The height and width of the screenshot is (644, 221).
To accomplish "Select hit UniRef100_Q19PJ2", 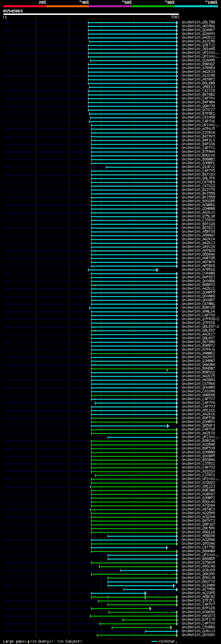I will pos(198,167).
